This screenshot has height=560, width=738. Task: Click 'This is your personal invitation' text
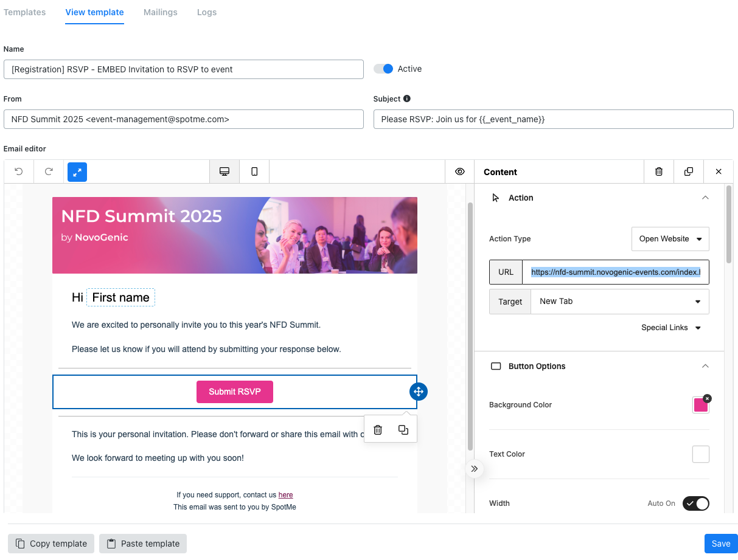218,434
